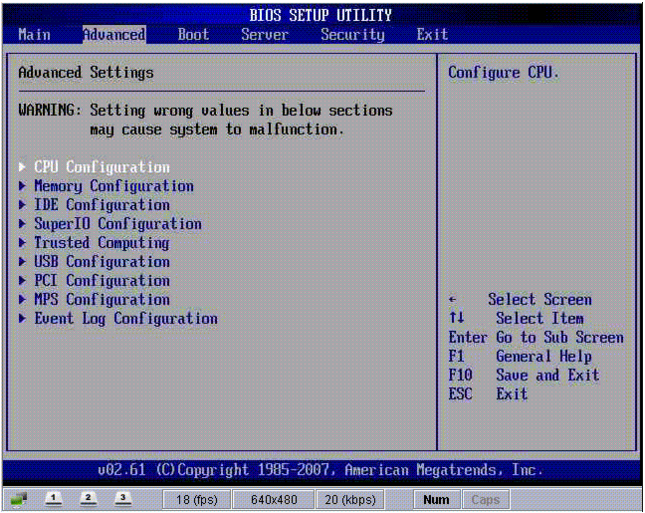This screenshot has height=513, width=645.
Task: Expand the CPU Configuration arrow
Action: click(24, 167)
